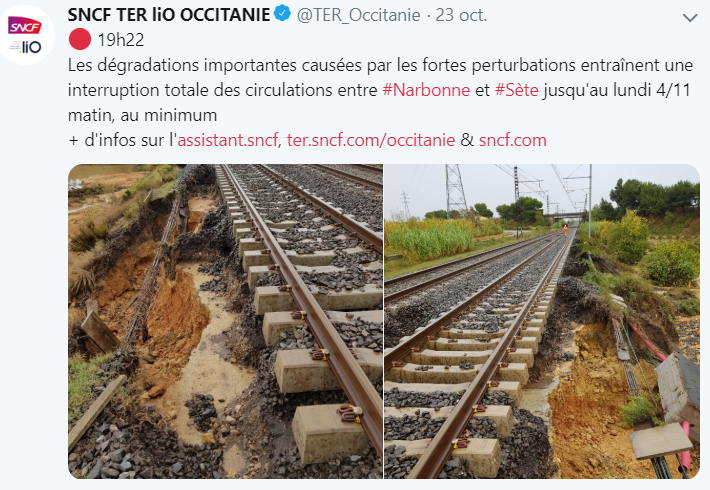
Task: Open the SNCF TER liO OCCITANIE account name
Action: tap(169, 15)
